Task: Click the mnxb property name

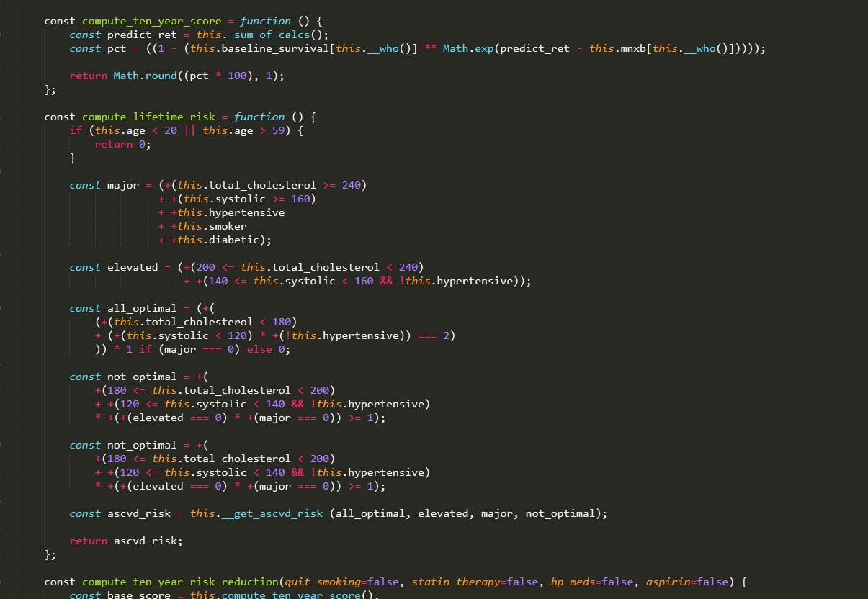Action: tap(633, 48)
